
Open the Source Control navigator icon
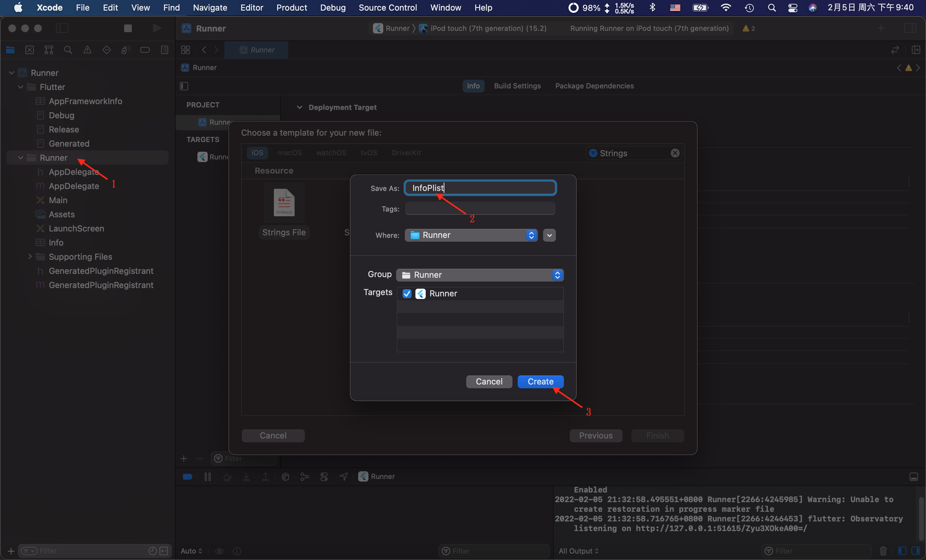pyautogui.click(x=29, y=50)
